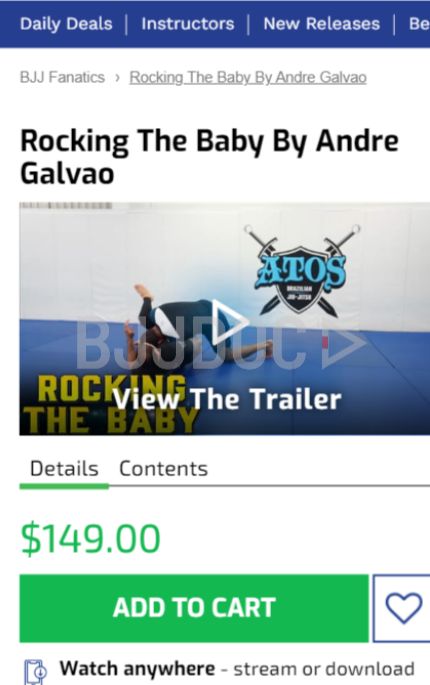Open the partially visible menu item after New Releases

click(419, 24)
